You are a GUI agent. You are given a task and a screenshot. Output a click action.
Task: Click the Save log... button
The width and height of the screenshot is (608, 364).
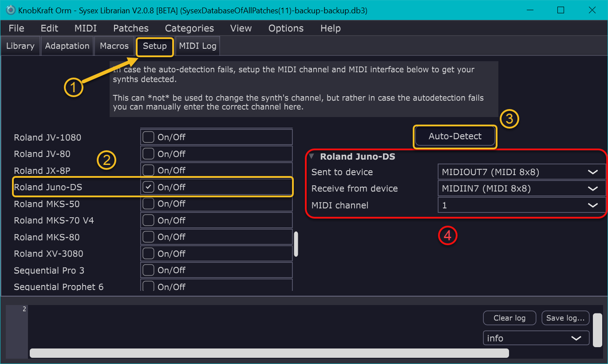[565, 318]
